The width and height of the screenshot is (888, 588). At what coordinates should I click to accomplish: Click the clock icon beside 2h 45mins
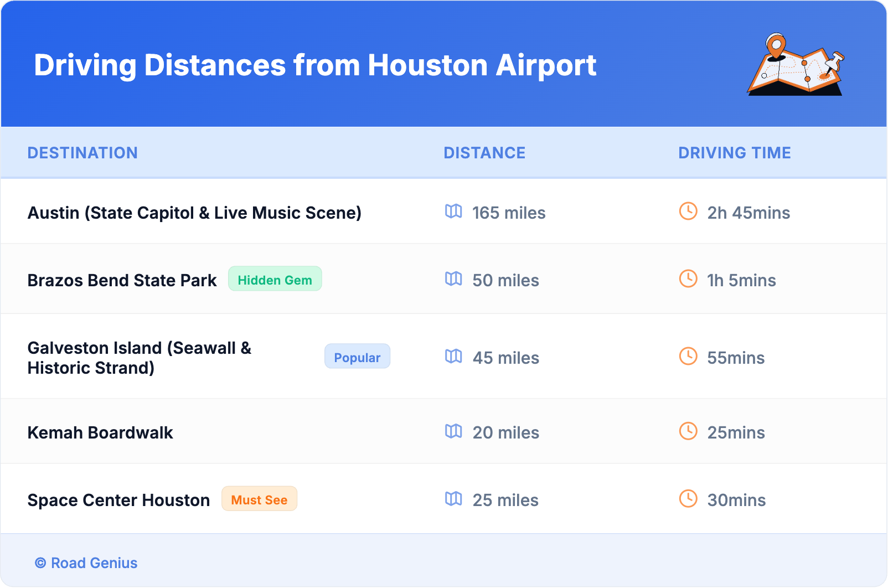click(688, 212)
